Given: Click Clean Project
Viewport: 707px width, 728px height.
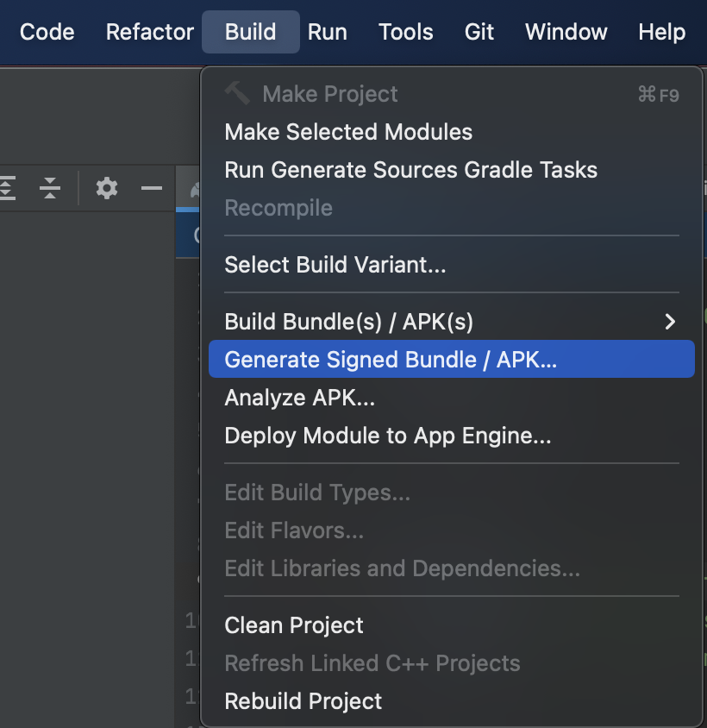Looking at the screenshot, I should point(294,625).
